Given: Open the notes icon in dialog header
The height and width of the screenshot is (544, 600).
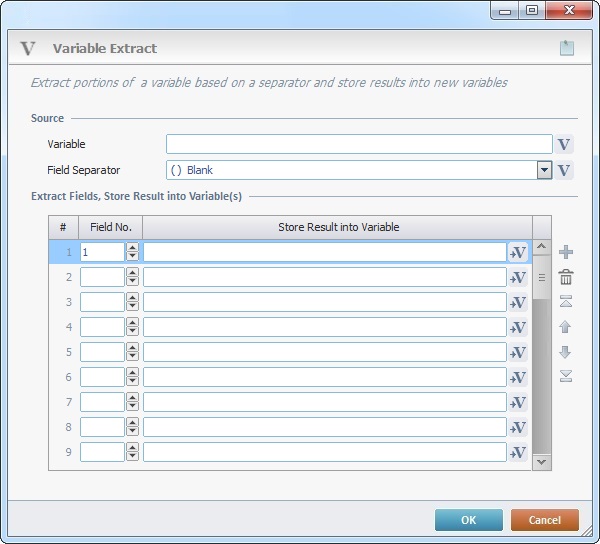Looking at the screenshot, I should [567, 48].
